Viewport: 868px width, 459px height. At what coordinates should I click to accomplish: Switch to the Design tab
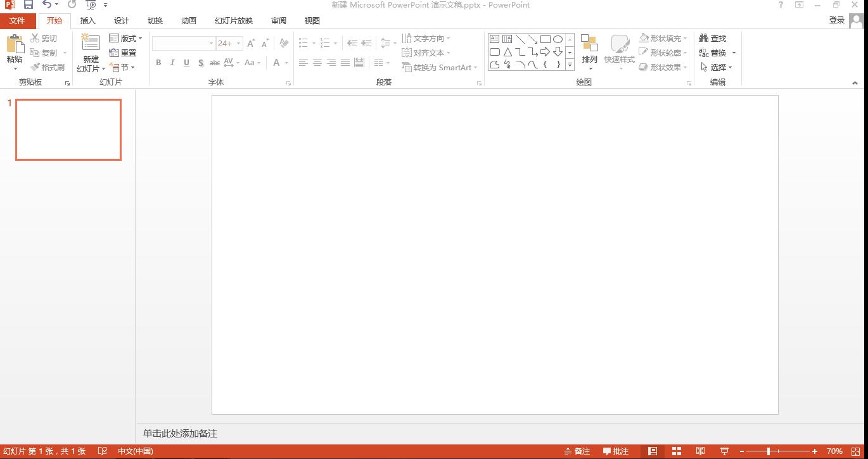122,21
